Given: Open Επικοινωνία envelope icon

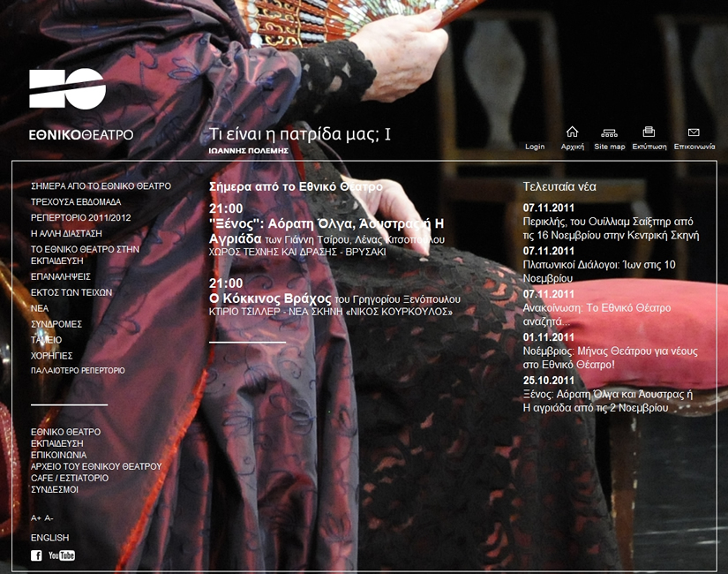Looking at the screenshot, I should 694,132.
